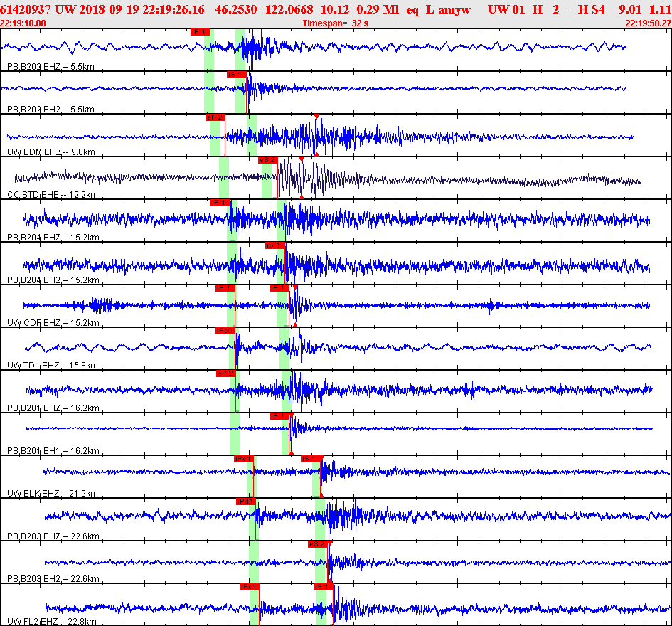Click the origin time 2018-09-19 22:19:26.16
The image size is (672, 626).
[142, 9]
